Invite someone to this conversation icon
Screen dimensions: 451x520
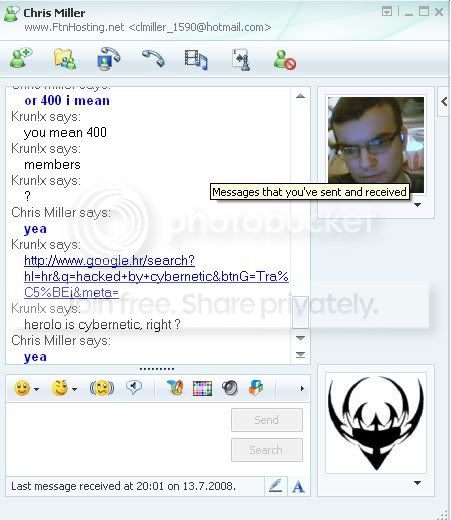click(21, 58)
